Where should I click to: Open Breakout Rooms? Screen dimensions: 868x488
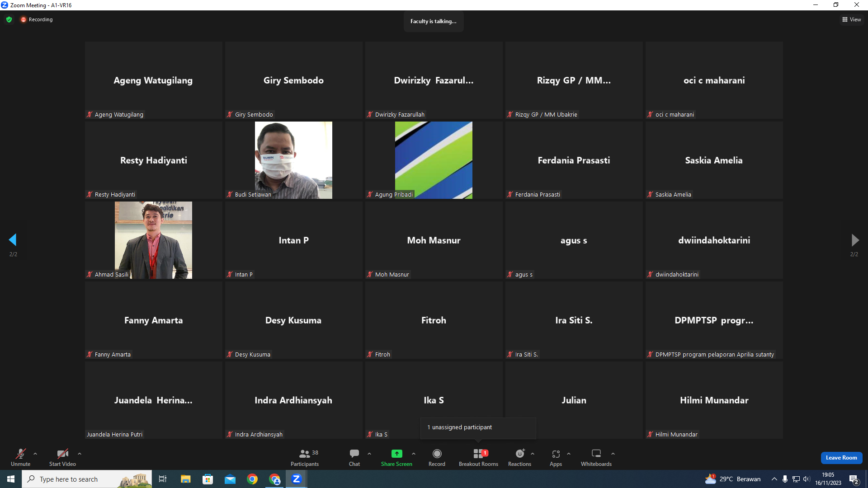[478, 457]
